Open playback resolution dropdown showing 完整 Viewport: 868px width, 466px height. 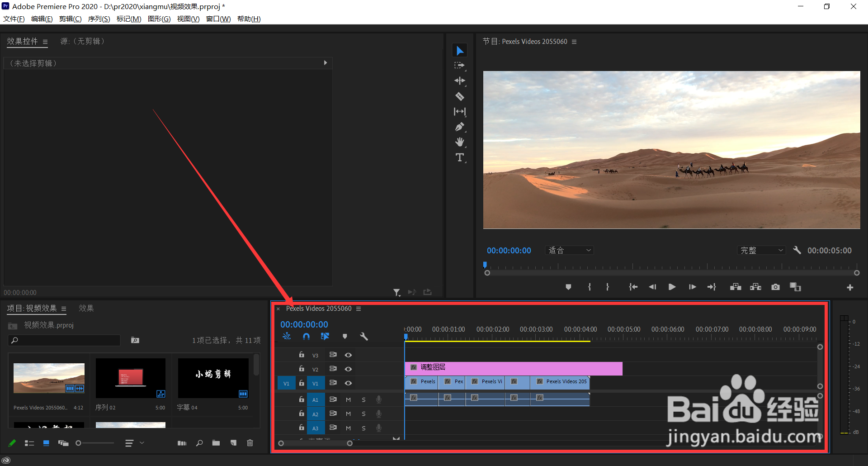761,250
